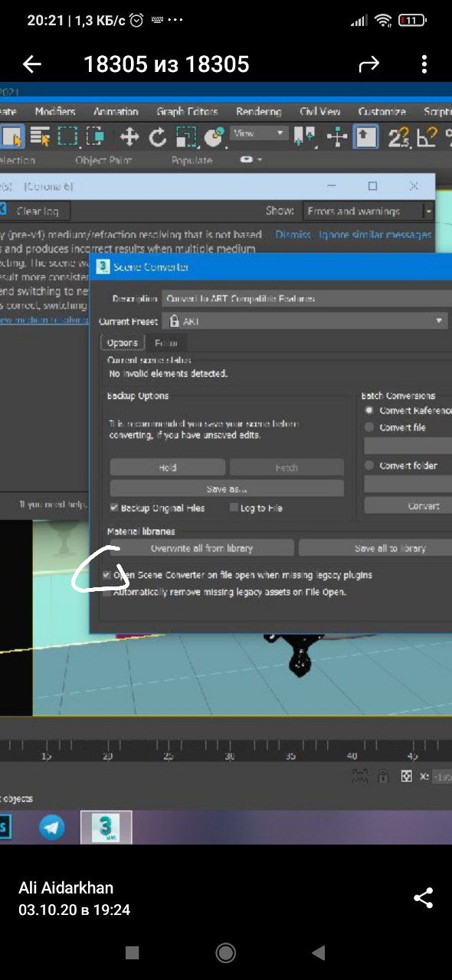Activate the Select and Scale tool
The height and width of the screenshot is (980, 452).
click(185, 137)
